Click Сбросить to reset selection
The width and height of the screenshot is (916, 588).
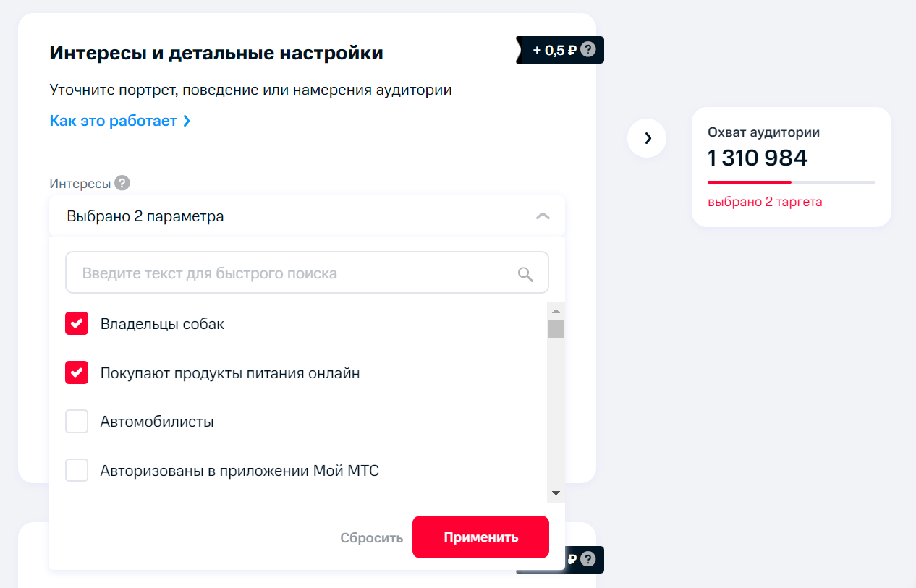point(371,538)
